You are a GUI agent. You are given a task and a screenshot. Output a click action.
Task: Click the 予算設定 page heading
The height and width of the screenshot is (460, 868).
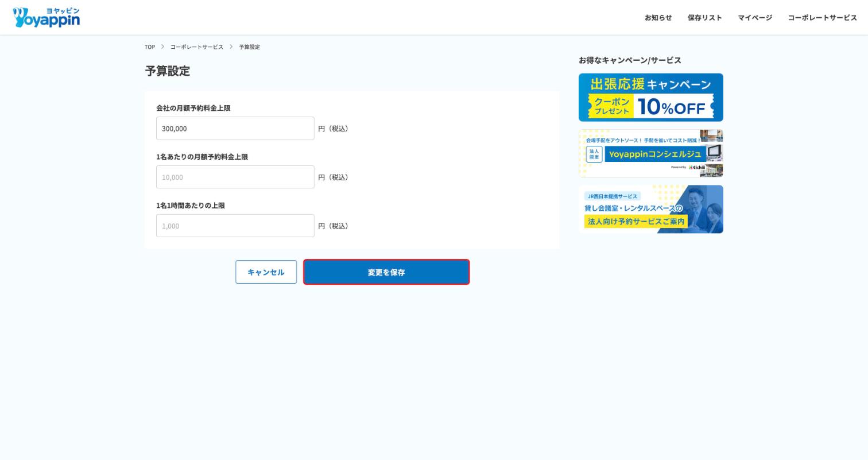click(167, 71)
